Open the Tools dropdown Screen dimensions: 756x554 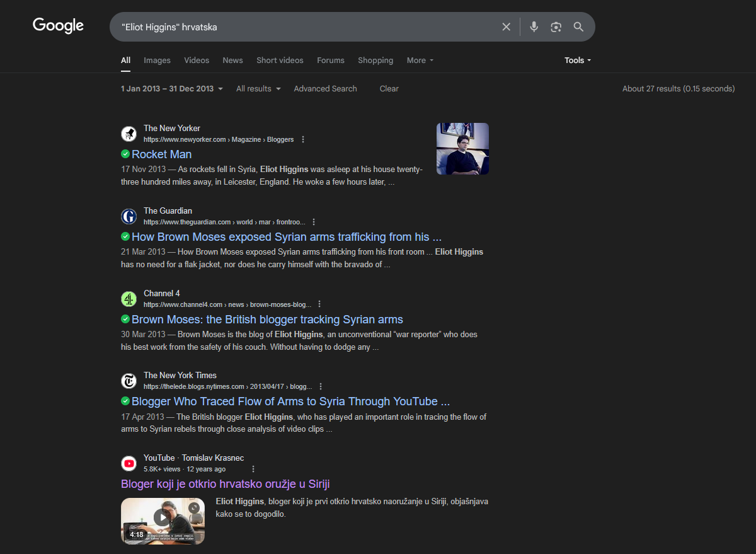578,61
